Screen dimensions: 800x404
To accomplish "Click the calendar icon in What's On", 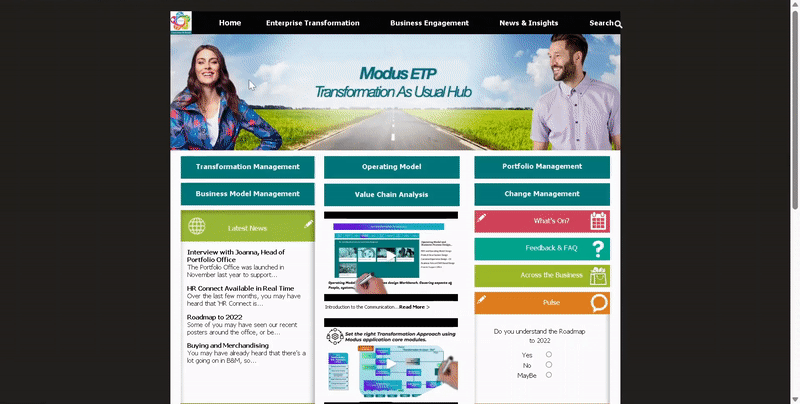I will tap(598, 221).
